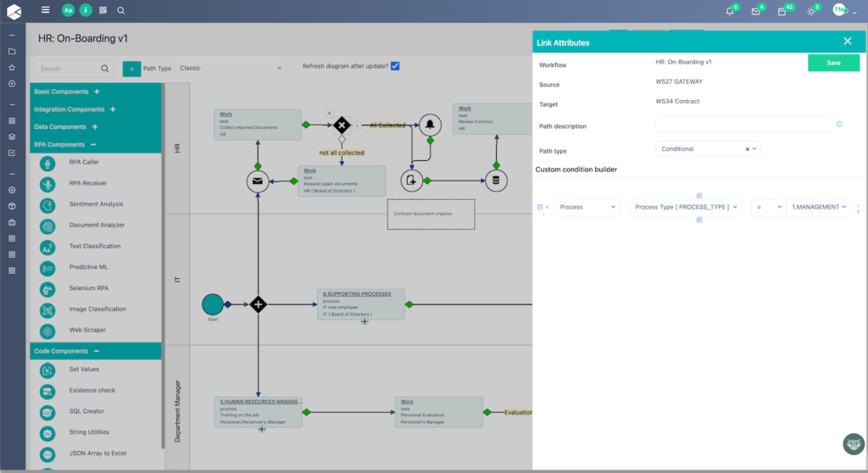The image size is (868, 473).
Task: Click the Path description input field
Action: 743,125
